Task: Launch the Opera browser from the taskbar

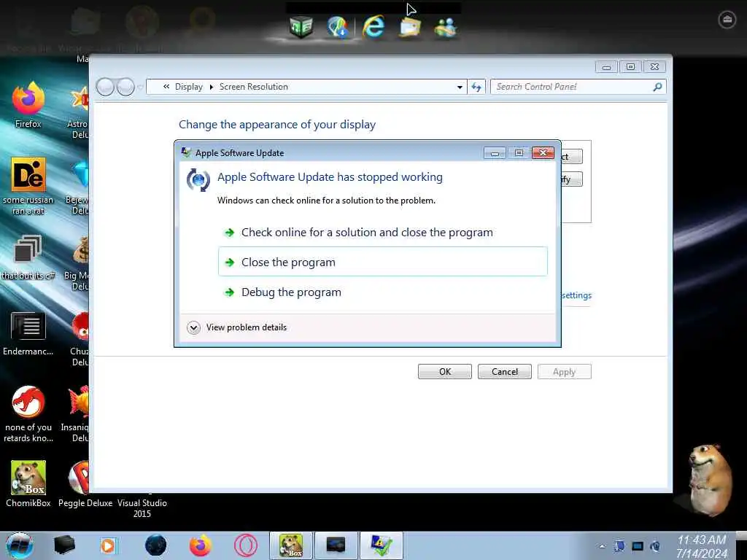Action: coord(246,545)
